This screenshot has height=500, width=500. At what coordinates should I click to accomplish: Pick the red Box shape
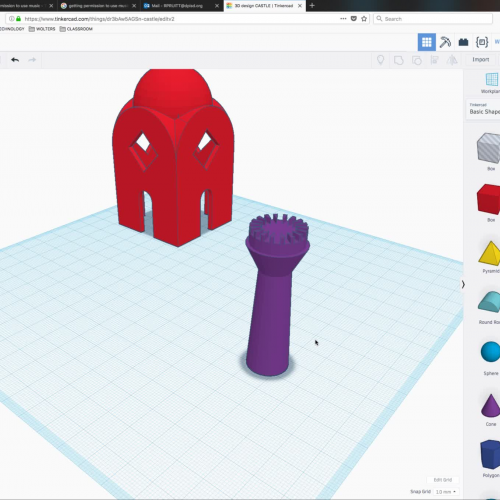(489, 199)
